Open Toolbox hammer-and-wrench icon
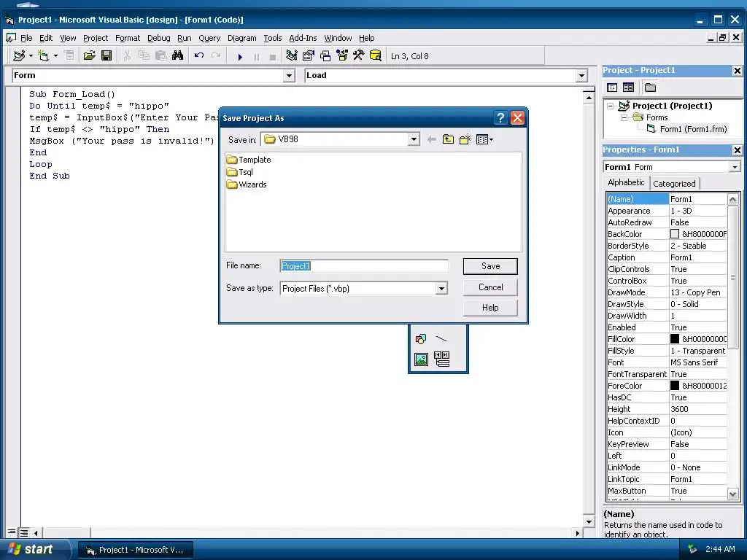747x560 pixels. pos(358,55)
